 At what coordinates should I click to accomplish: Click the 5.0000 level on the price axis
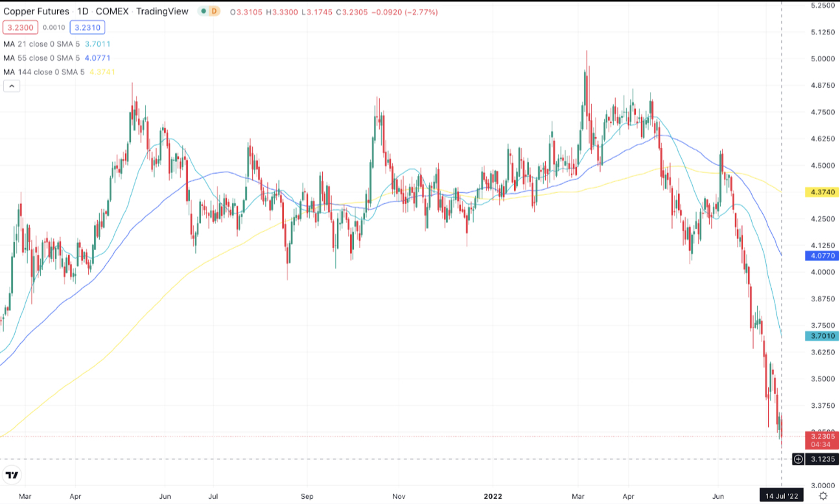[x=823, y=59]
